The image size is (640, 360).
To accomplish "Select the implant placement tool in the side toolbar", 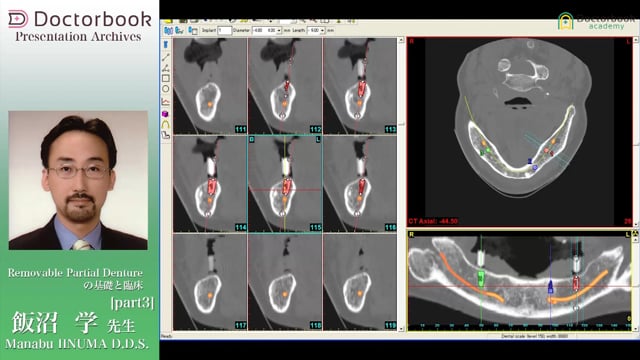I will 166,45.
